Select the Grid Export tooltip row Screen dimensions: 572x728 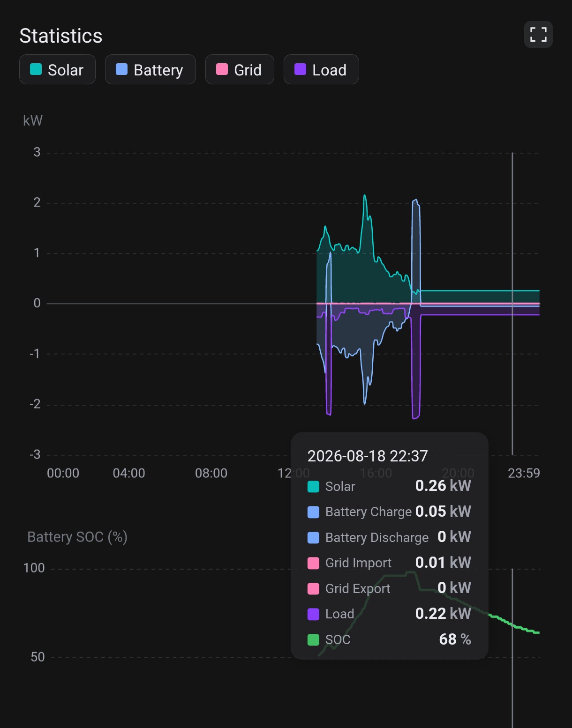click(x=389, y=588)
